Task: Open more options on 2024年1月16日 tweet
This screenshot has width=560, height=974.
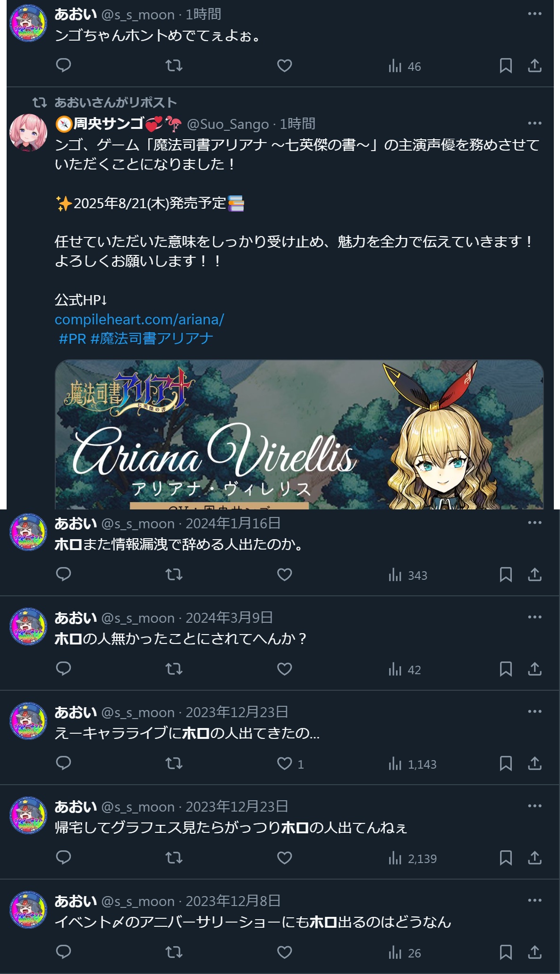Action: pyautogui.click(x=535, y=523)
